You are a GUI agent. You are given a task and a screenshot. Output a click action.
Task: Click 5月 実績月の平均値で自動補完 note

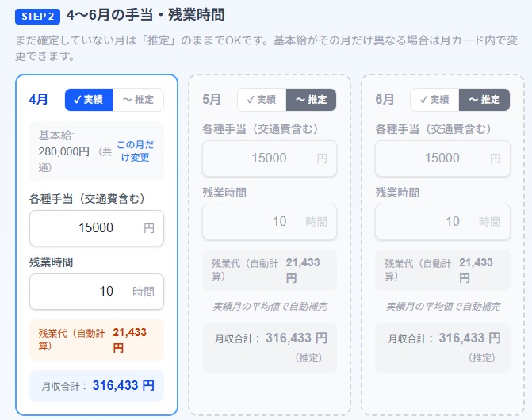click(270, 307)
